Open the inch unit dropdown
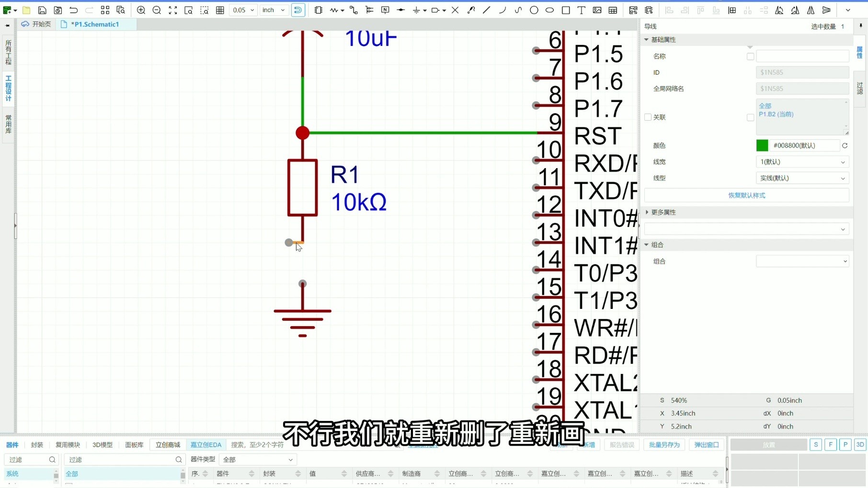 tap(274, 10)
